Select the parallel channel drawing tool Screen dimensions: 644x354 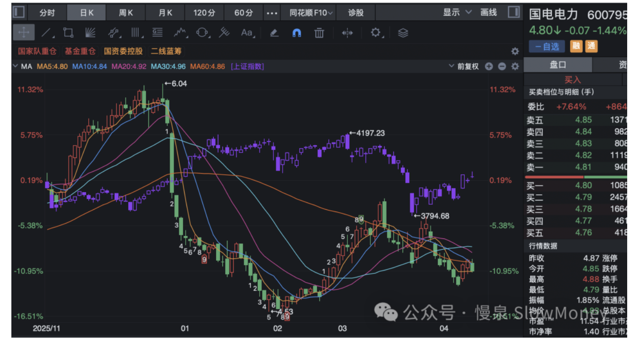click(114, 33)
